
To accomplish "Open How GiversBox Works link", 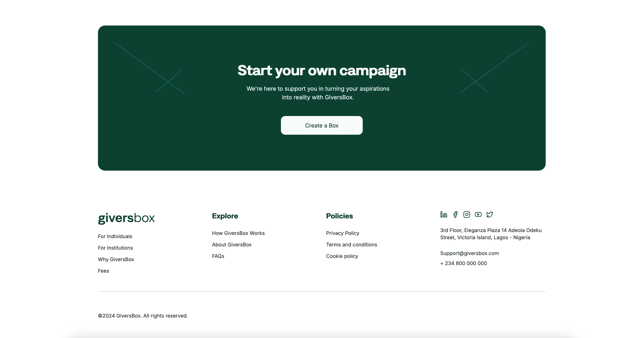I will 238,233.
